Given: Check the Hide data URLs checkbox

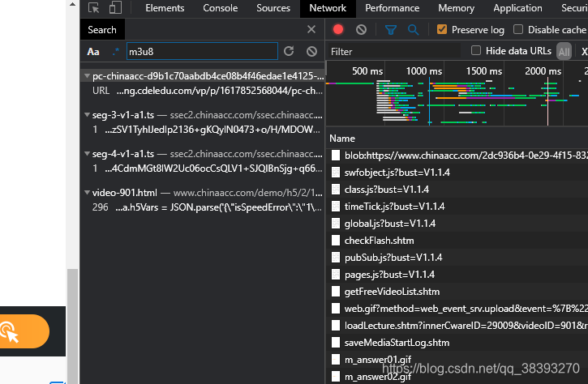Looking at the screenshot, I should tap(476, 50).
